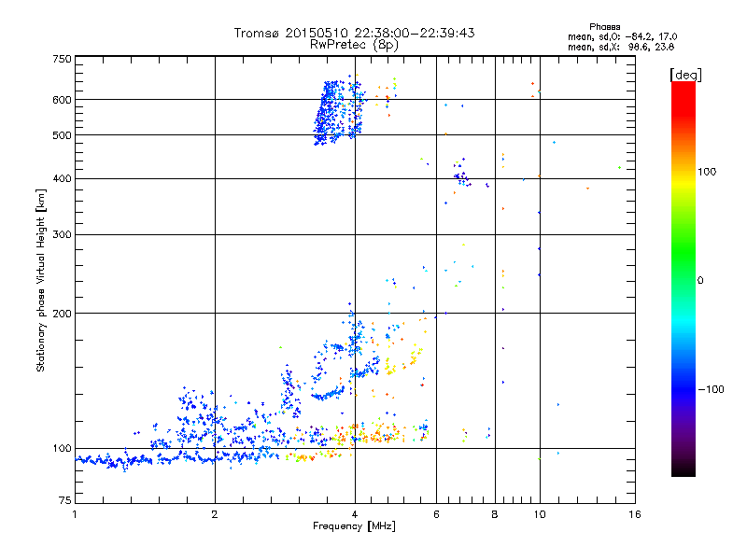The image size is (747, 560).
Task: Click the '300' y-axis tick label
Action: pyautogui.click(x=62, y=234)
